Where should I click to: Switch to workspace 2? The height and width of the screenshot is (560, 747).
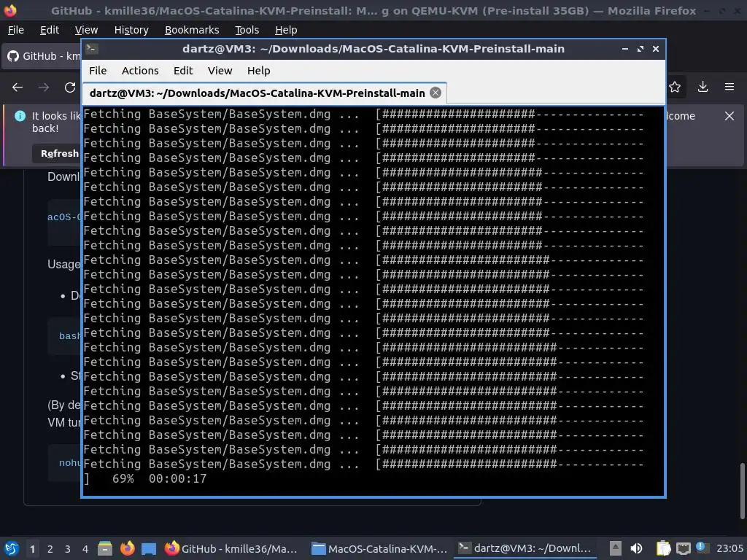[x=50, y=549]
